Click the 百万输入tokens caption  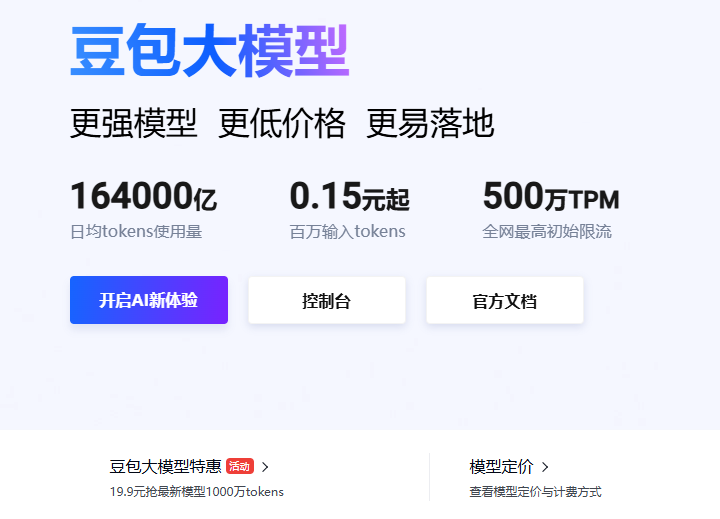348,231
